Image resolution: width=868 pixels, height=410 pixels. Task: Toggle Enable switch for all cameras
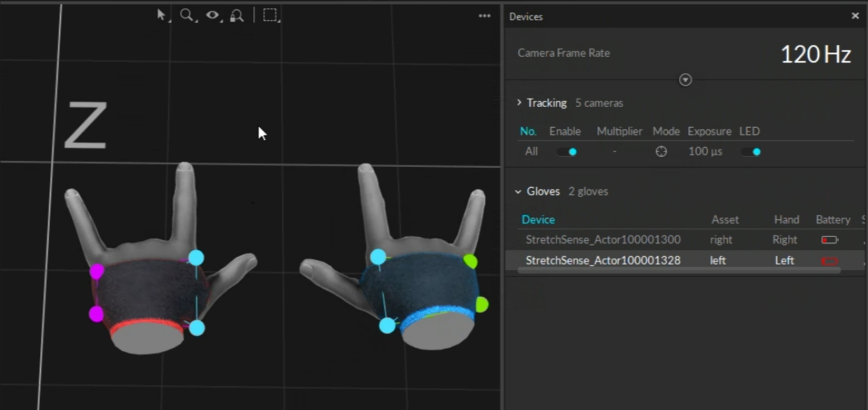coord(567,151)
